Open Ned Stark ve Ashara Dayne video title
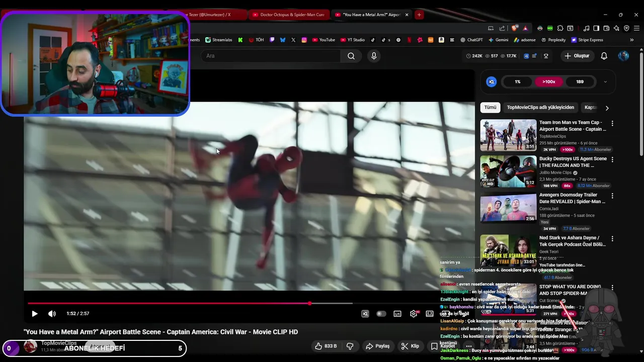This screenshot has height=362, width=644. (573, 241)
